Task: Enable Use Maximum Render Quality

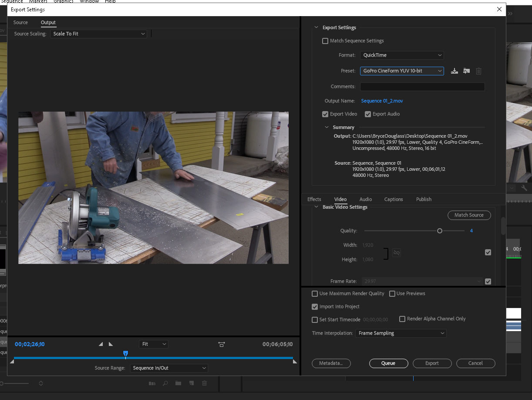Action: pos(315,294)
